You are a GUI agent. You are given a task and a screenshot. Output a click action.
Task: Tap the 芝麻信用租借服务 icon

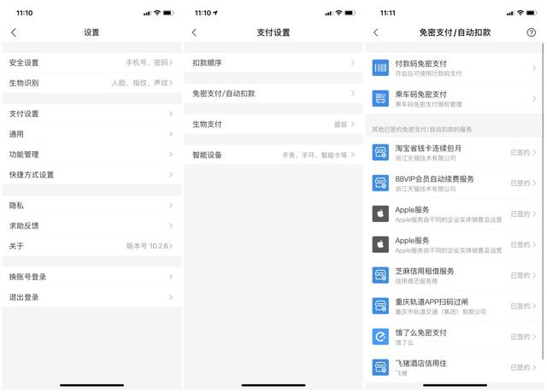point(381,275)
